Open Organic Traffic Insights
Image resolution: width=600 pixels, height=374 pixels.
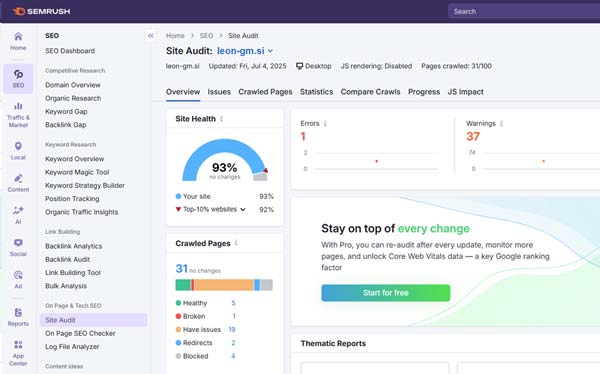click(x=82, y=212)
